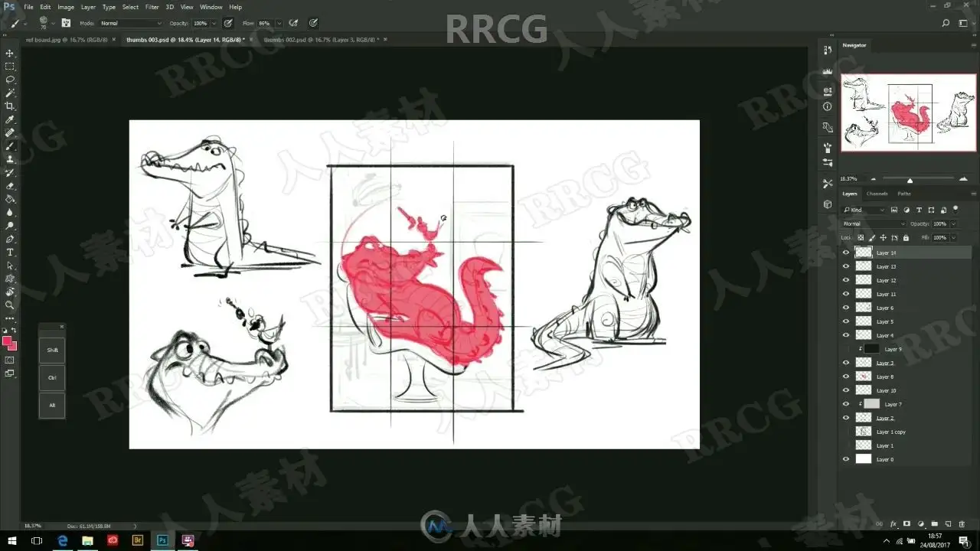Open the brush Flow dropdown arrow
The width and height of the screenshot is (980, 551).
point(279,24)
